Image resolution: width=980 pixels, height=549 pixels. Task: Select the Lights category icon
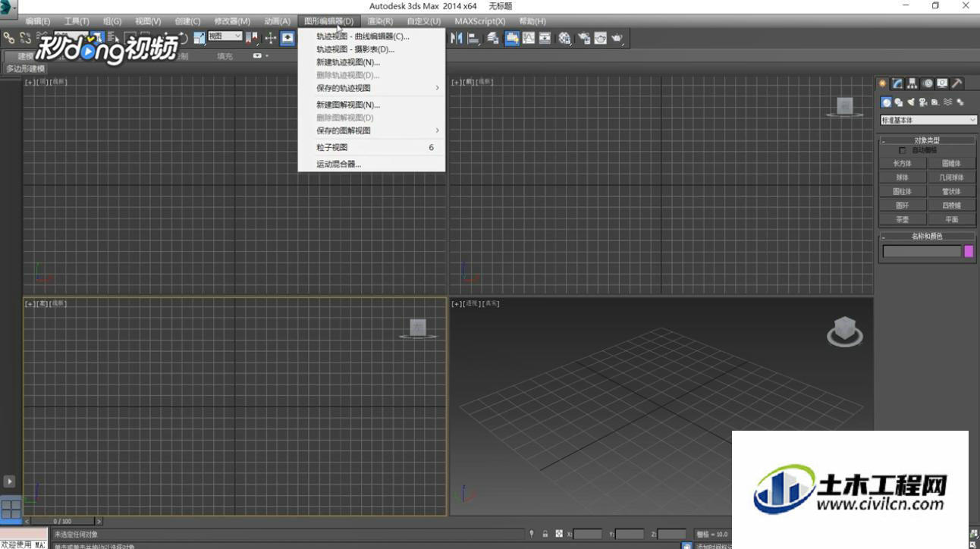point(911,102)
